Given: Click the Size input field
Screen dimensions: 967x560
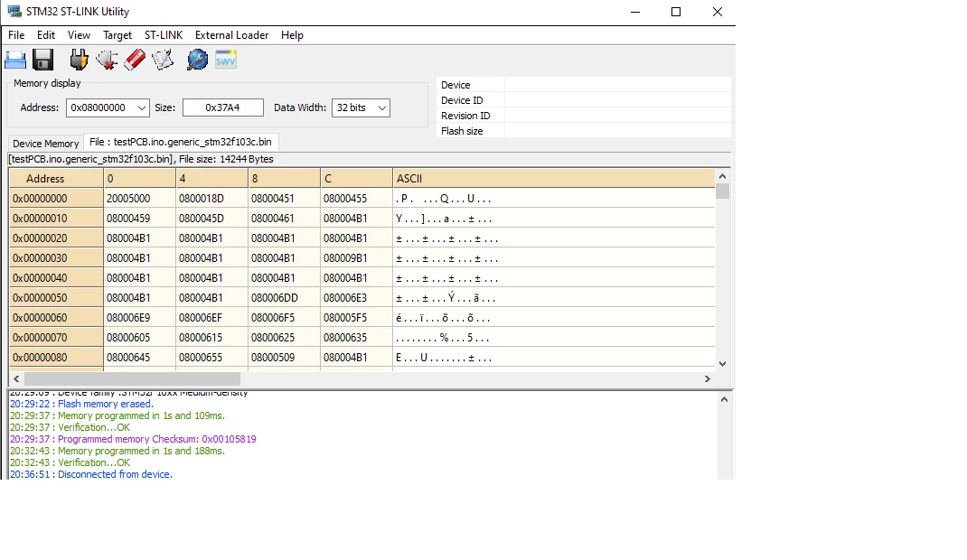Looking at the screenshot, I should point(222,107).
